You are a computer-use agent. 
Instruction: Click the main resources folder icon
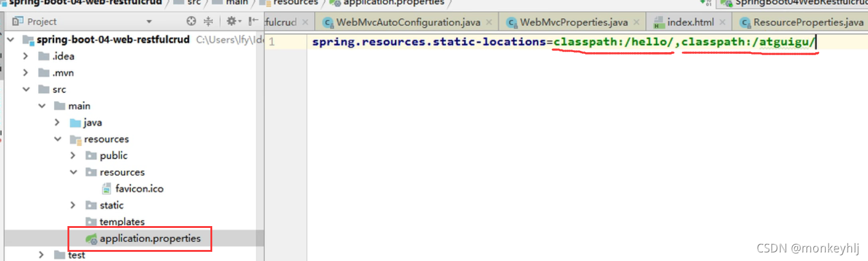pos(76,139)
